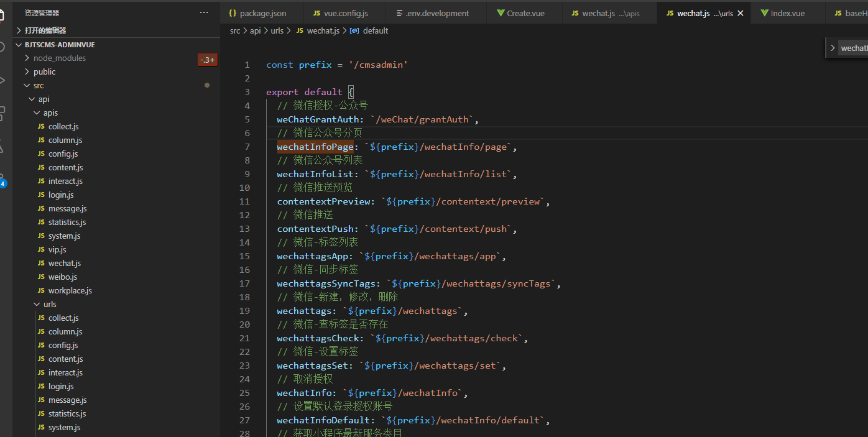868x437 pixels.
Task: Open weibo.js in the apis folder
Action: [x=63, y=277]
